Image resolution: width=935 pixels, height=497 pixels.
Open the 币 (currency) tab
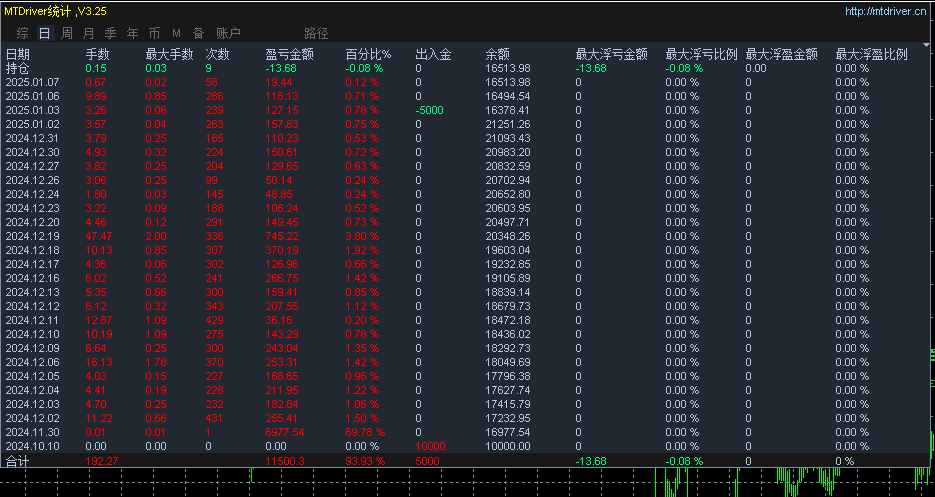pyautogui.click(x=154, y=33)
